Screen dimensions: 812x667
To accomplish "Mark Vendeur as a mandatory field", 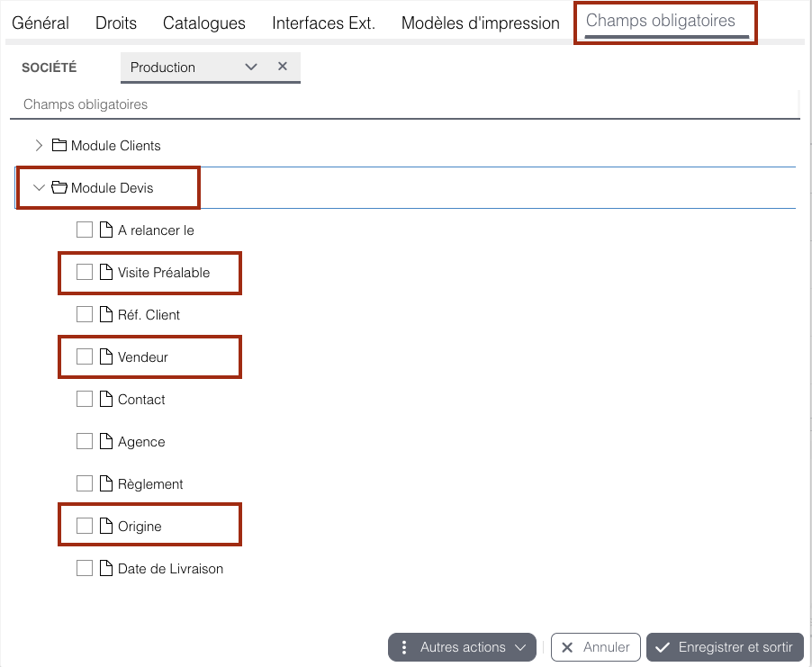I will click(85, 356).
